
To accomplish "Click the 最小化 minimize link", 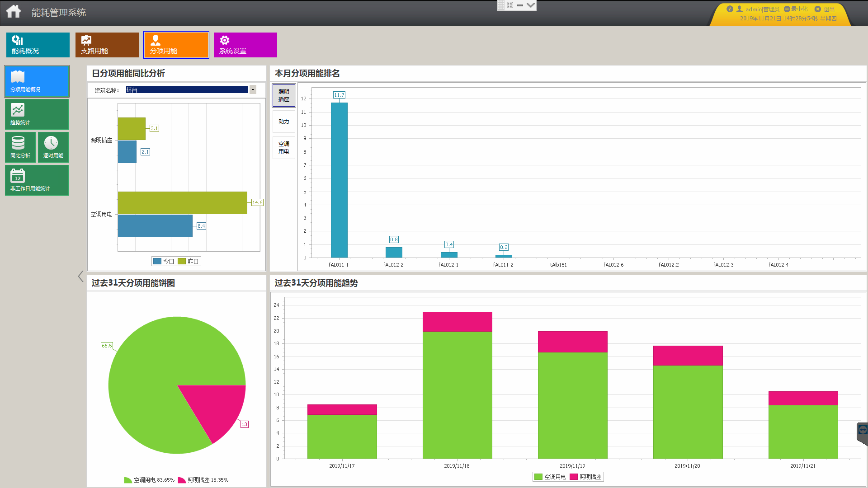I will pyautogui.click(x=796, y=9).
